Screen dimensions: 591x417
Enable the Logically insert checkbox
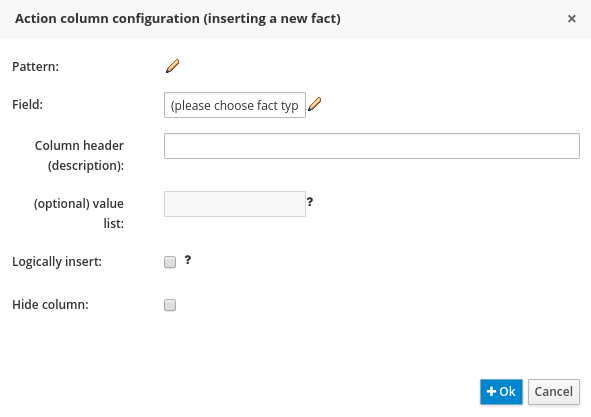coord(170,262)
